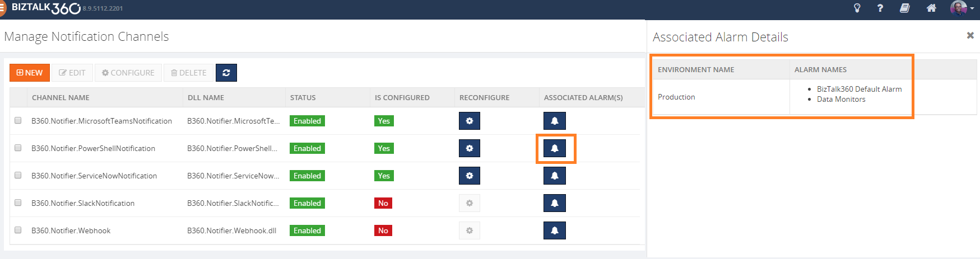Reconfigure the PowerShellNotification channel
Viewport: 980px width, 259px height.
point(470,148)
